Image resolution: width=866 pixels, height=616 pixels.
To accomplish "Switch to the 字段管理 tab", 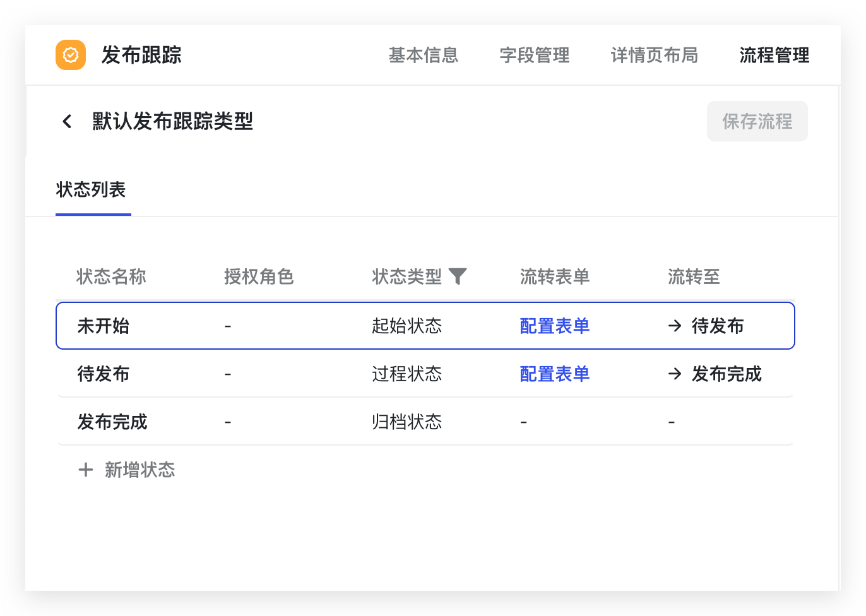I will (x=535, y=55).
